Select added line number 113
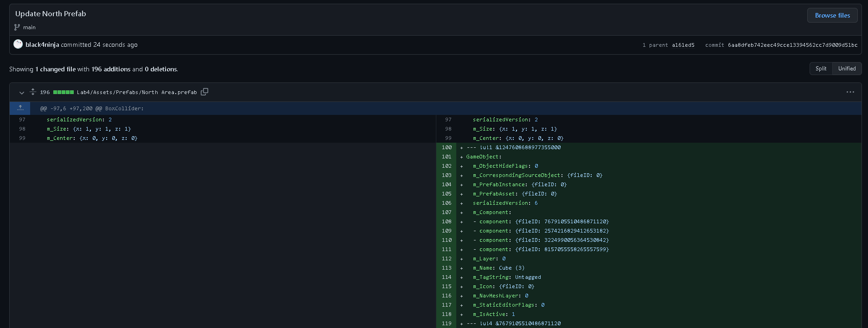Viewport: 868px width, 328px height. [447, 268]
